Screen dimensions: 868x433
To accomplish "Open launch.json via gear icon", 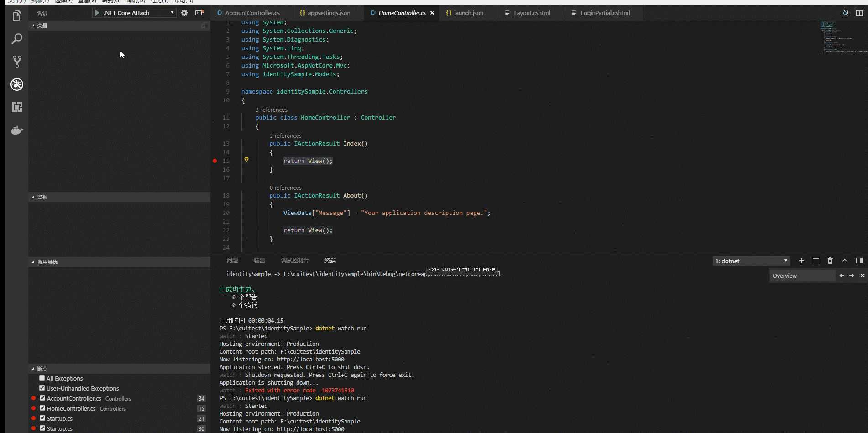I will tap(184, 13).
